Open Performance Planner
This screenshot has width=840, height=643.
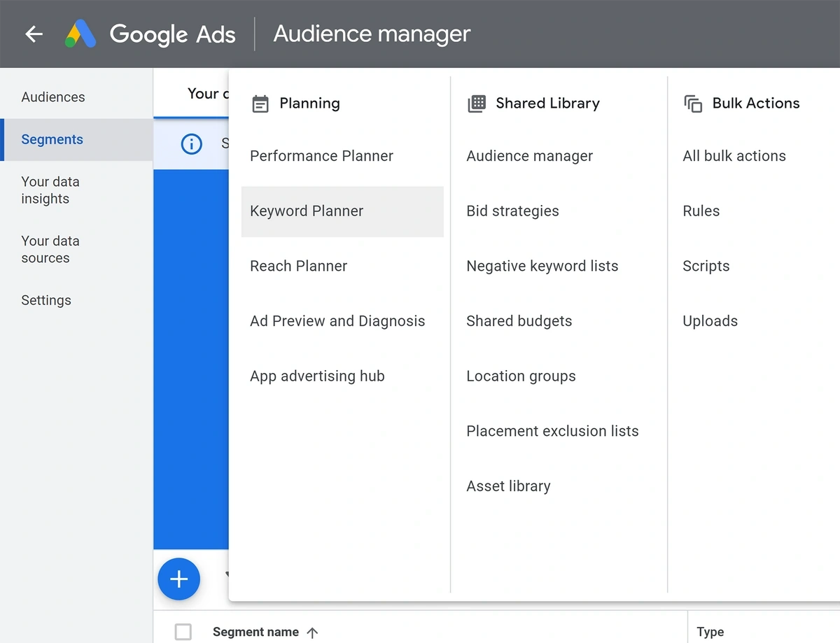tap(321, 156)
